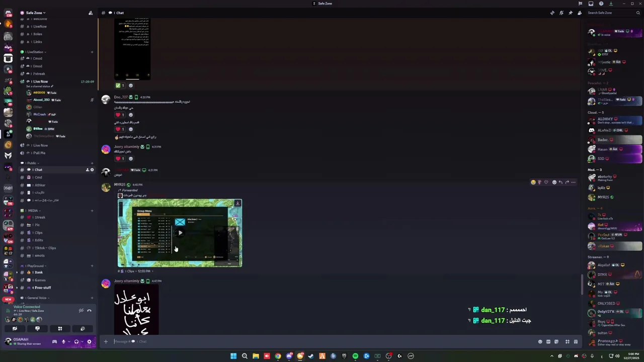Open the activities button in voice panel

click(x=60, y=328)
